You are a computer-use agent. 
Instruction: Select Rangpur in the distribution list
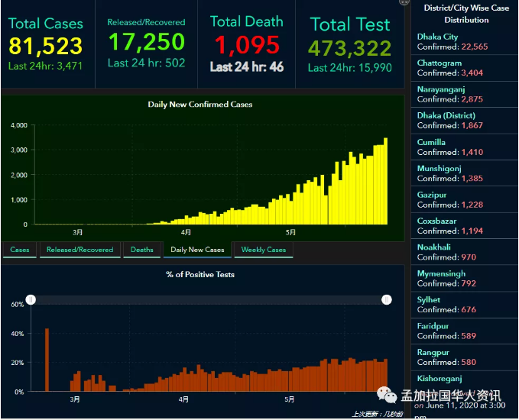465,357
